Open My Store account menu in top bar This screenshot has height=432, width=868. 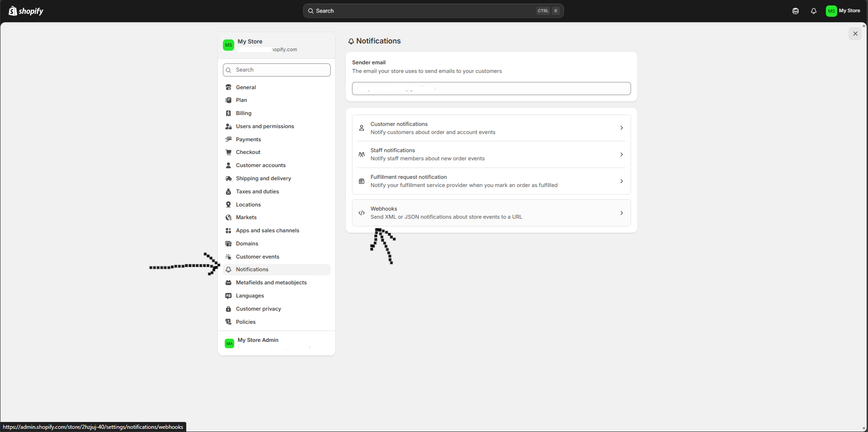point(843,11)
